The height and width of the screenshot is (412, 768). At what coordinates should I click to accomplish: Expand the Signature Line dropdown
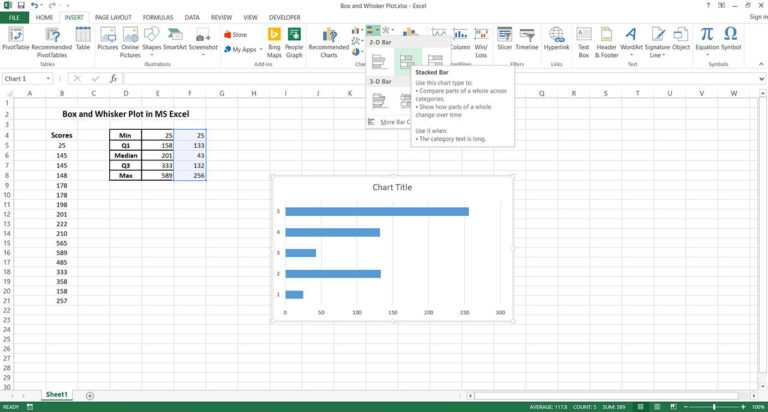click(x=663, y=55)
